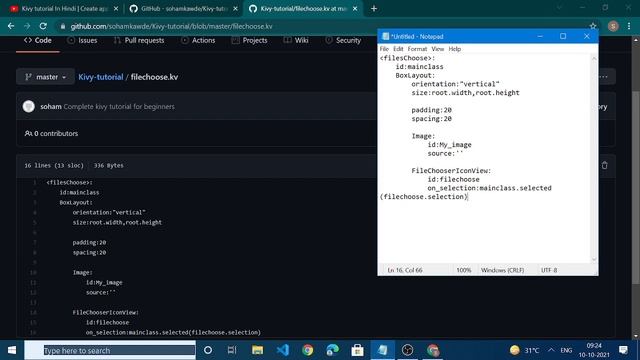Minimize the Notepad window
The image size is (640, 360).
[x=540, y=36]
